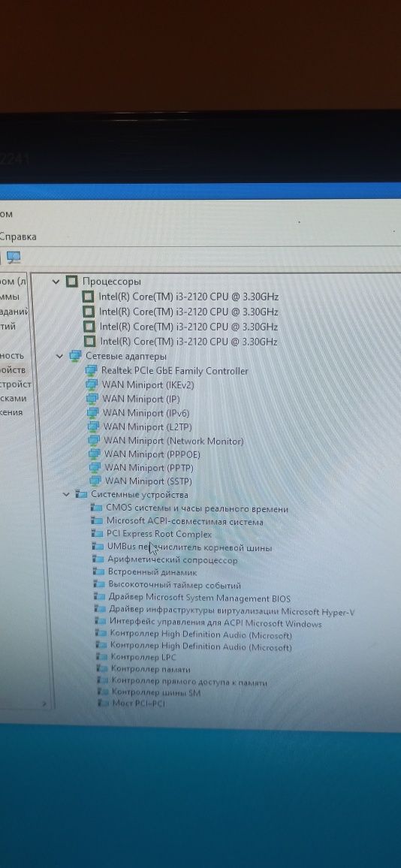Collapse the Системные устройства category
The width and height of the screenshot is (401, 868).
(66, 494)
